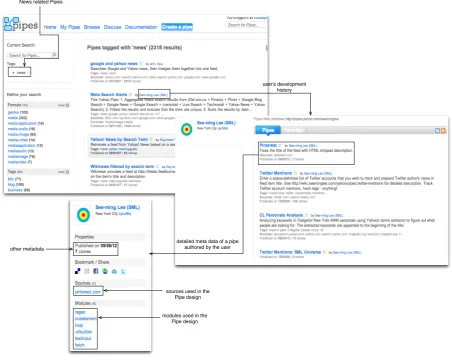Viewport: 452px width, 360px height.
Task: Click the 'loop' module link
Action: click(x=79, y=325)
